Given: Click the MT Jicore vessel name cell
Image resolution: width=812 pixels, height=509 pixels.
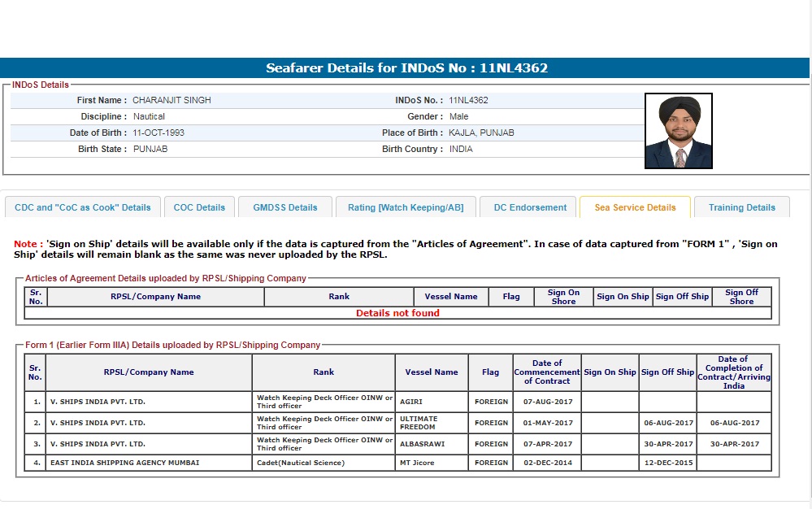Looking at the screenshot, I should click(x=417, y=463).
